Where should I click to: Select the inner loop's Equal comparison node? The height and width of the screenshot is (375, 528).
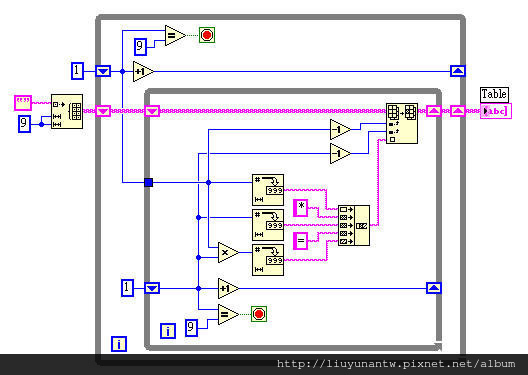(x=228, y=314)
